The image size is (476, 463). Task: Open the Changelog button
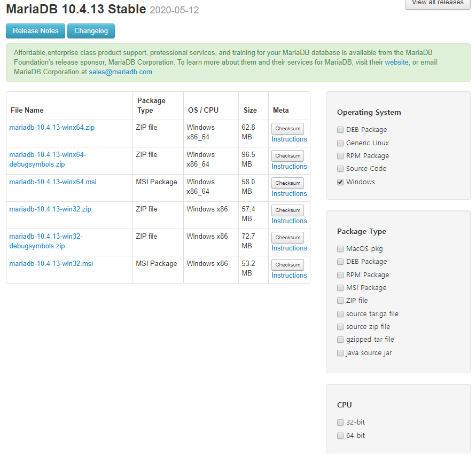91,31
